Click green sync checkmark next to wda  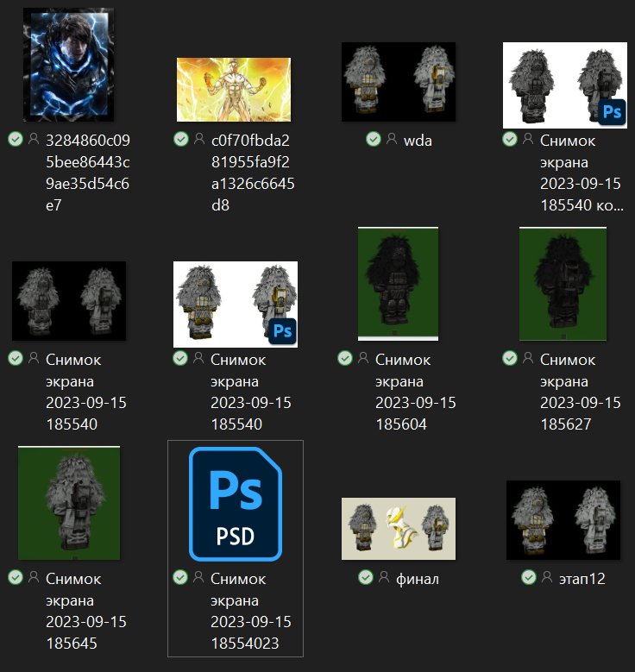click(374, 139)
